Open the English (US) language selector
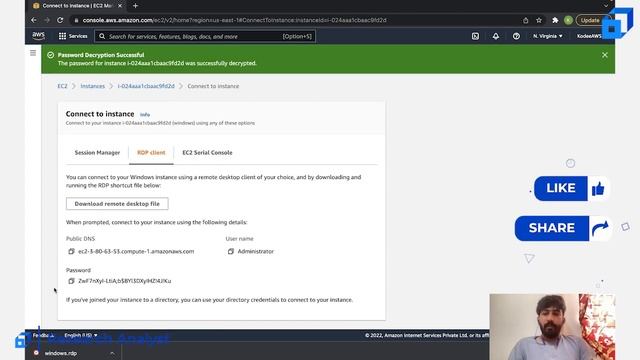 [x=81, y=335]
